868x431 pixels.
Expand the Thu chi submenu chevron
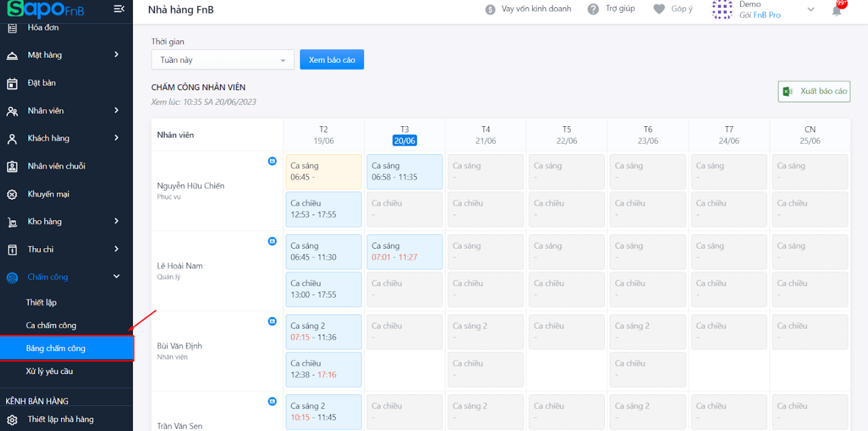click(116, 249)
